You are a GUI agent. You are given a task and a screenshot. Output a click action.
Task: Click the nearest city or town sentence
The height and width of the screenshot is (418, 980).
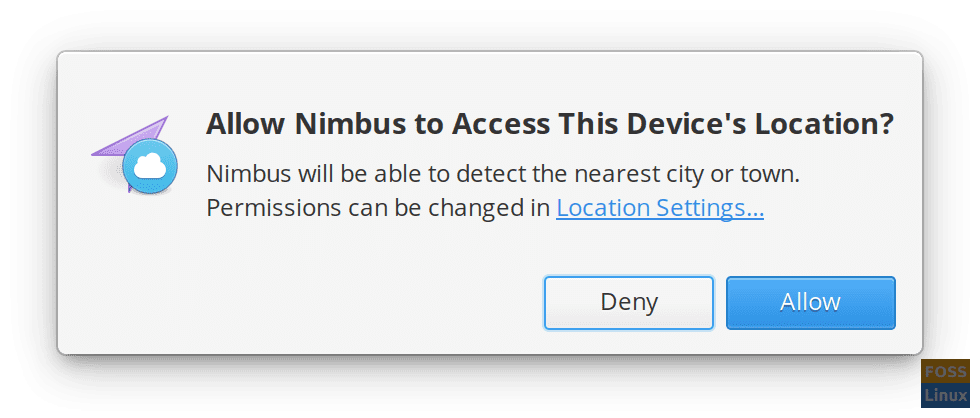503,174
